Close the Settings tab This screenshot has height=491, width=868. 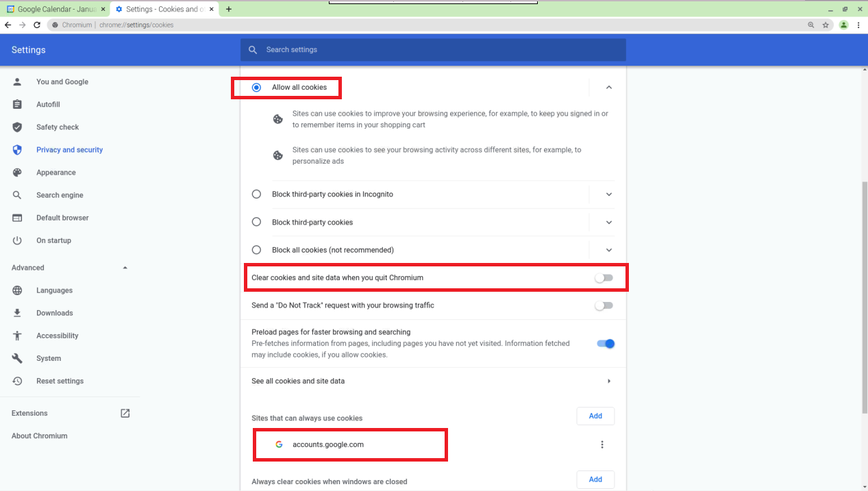(x=212, y=9)
